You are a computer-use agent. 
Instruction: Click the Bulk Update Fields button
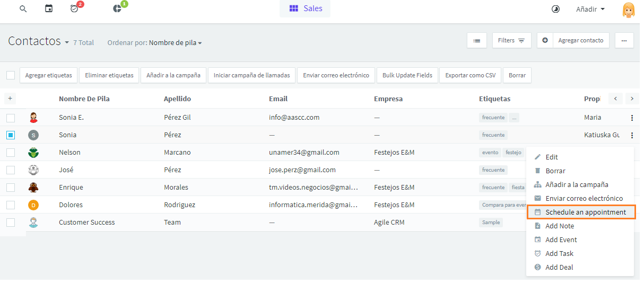tap(407, 75)
